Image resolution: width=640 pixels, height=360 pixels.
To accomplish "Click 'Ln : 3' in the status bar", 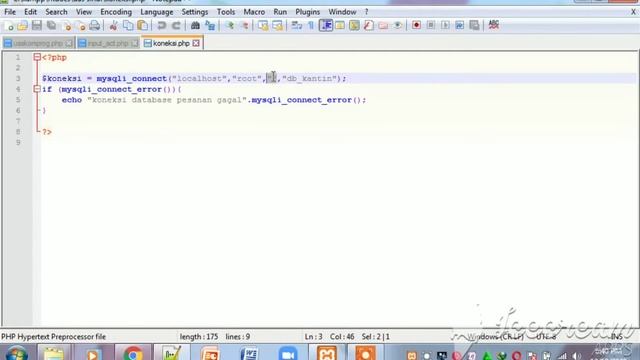I will coord(313,337).
